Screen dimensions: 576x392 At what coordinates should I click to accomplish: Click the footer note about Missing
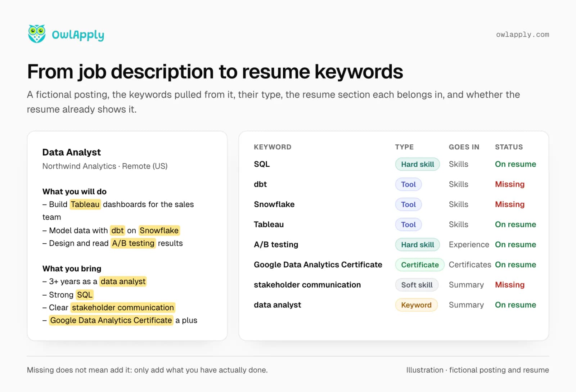point(147,370)
